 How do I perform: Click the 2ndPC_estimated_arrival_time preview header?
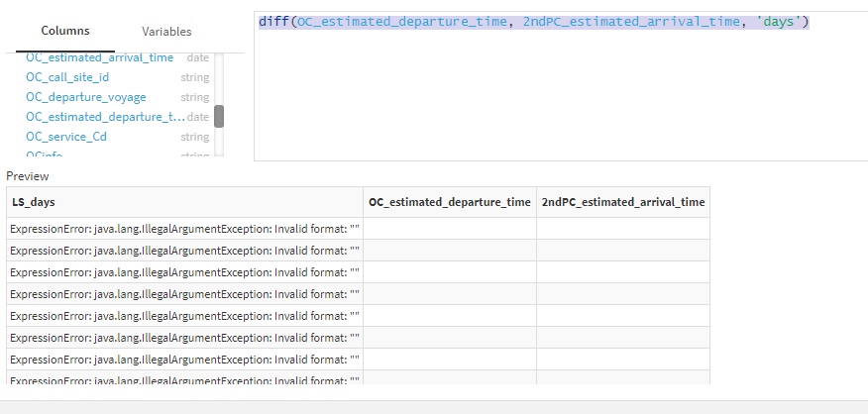[623, 202]
